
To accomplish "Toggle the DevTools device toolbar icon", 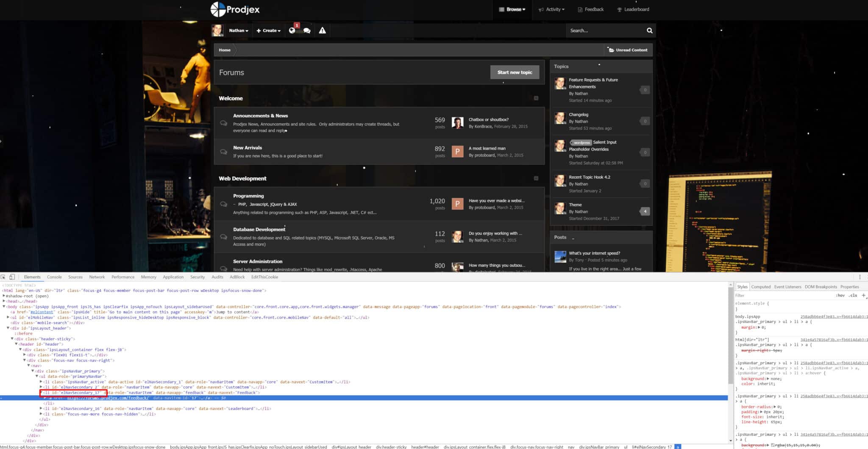I will tap(12, 277).
